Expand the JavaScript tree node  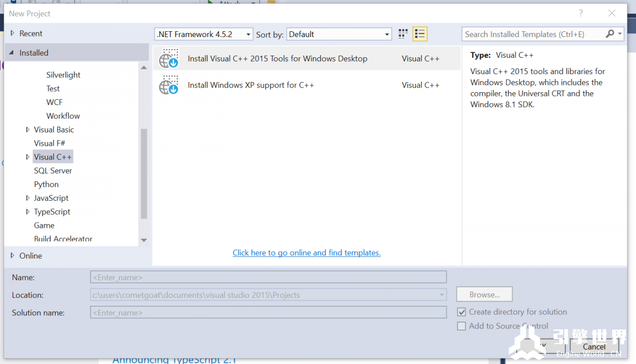(x=28, y=198)
